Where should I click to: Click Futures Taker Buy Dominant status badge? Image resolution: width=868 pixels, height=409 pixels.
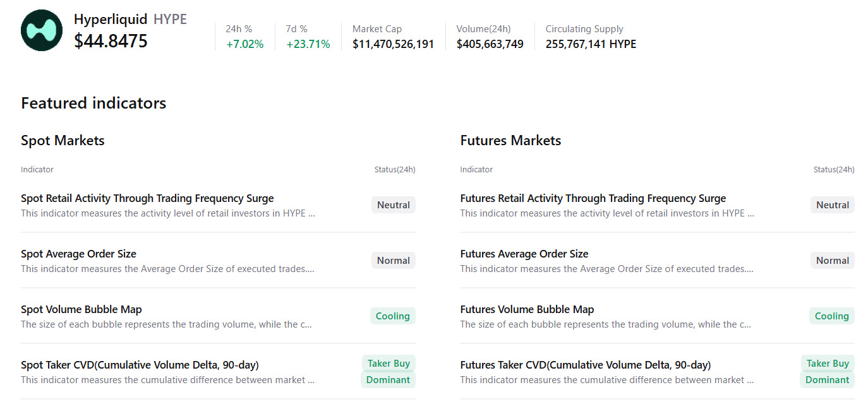pyautogui.click(x=827, y=372)
